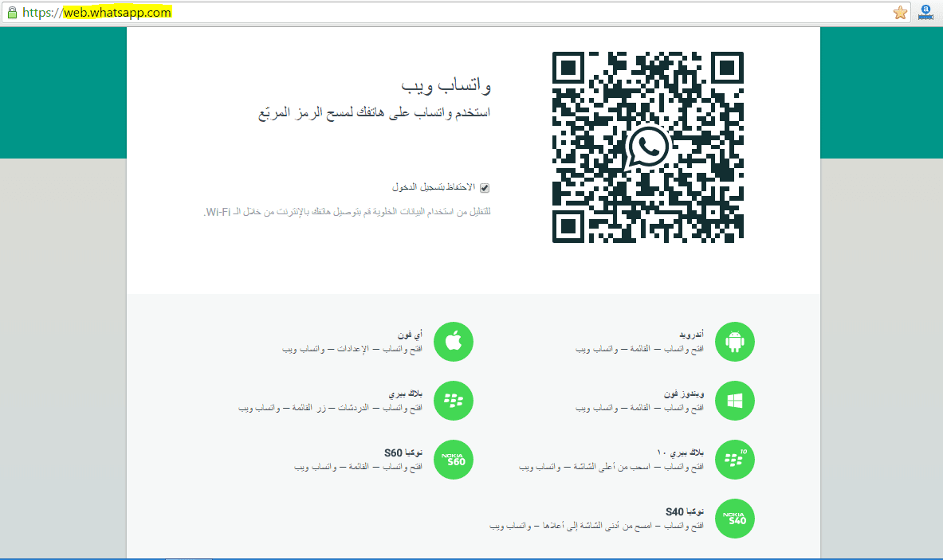Click the Apple iPhone icon
This screenshot has width=943, height=560.
[x=454, y=342]
